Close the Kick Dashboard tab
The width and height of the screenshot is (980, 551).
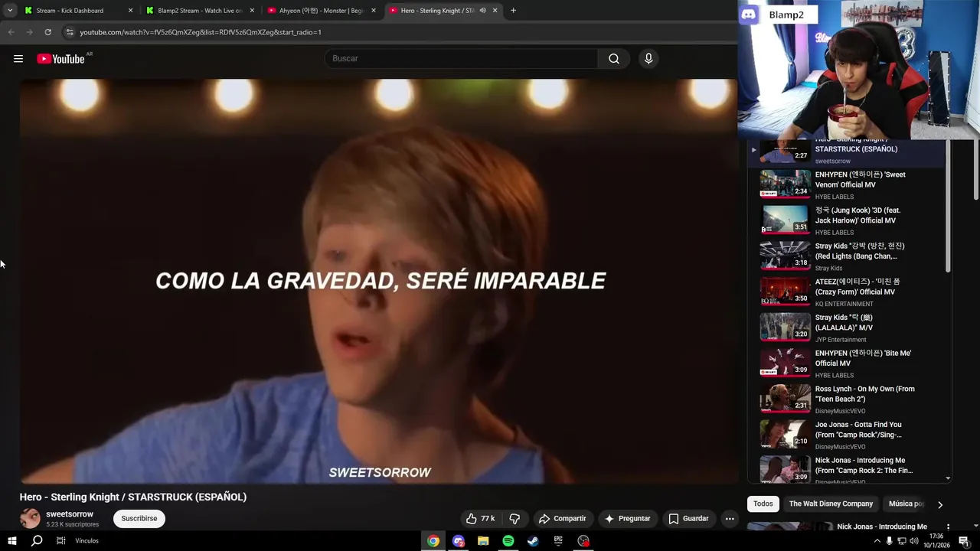[x=130, y=11]
